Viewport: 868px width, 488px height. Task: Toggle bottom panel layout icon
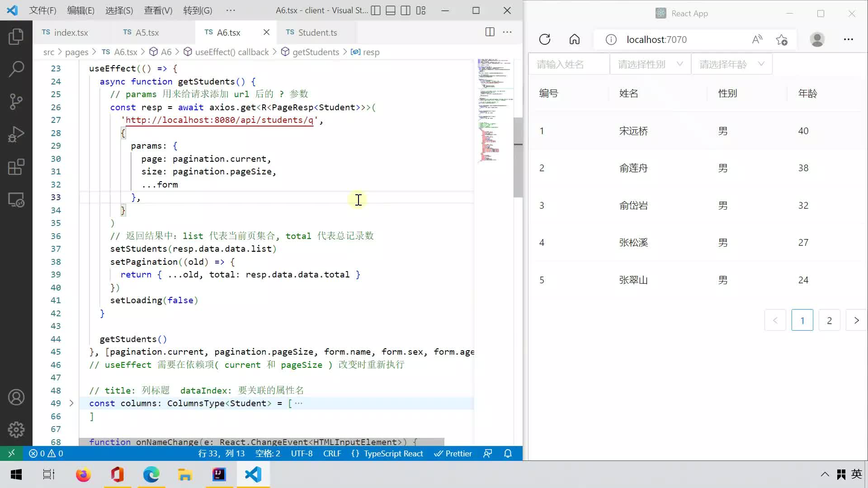pos(391,10)
